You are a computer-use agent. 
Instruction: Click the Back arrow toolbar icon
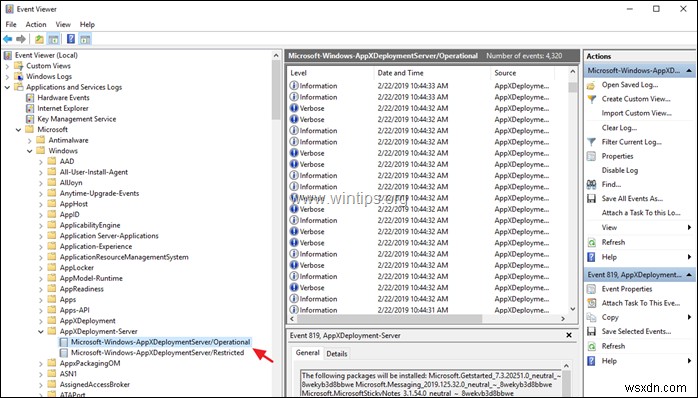(8, 39)
